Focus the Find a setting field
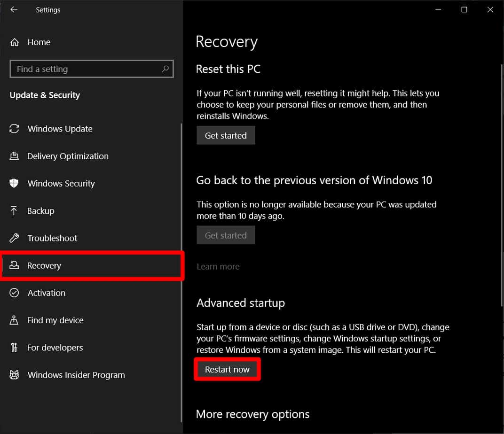 click(x=85, y=69)
